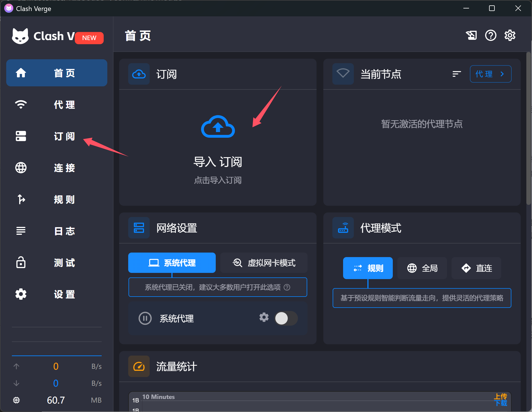Select 直连 proxy mode
Image resolution: width=532 pixels, height=412 pixels.
coord(476,268)
